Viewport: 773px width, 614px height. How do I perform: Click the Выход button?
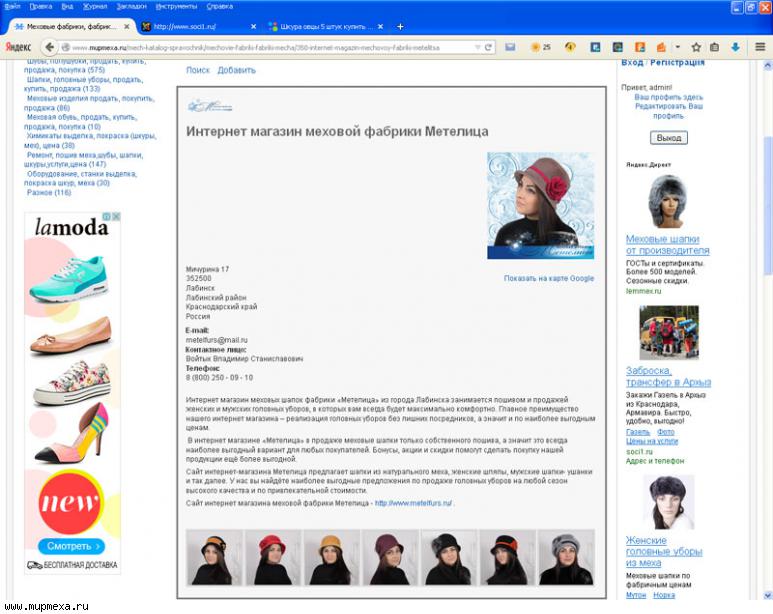(668, 138)
